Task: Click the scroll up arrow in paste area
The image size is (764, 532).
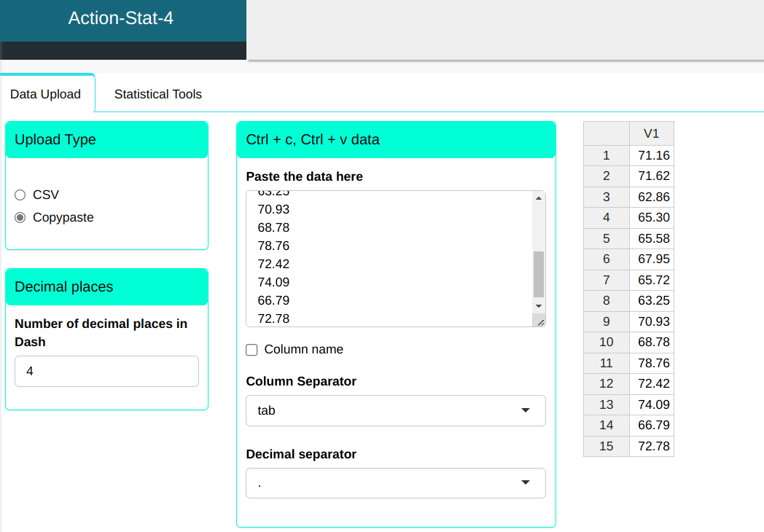Action: pos(539,197)
